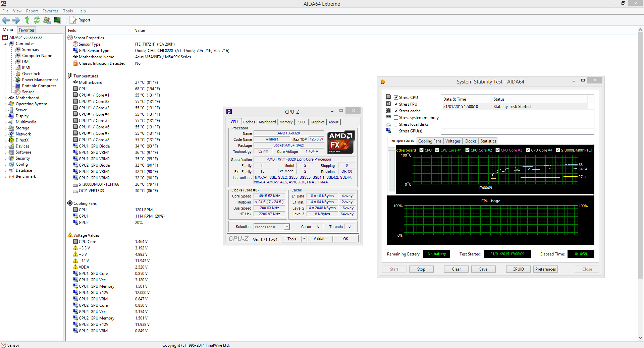Image resolution: width=644 pixels, height=348 pixels.
Task: Expand the Software tree node
Action: click(x=5, y=153)
